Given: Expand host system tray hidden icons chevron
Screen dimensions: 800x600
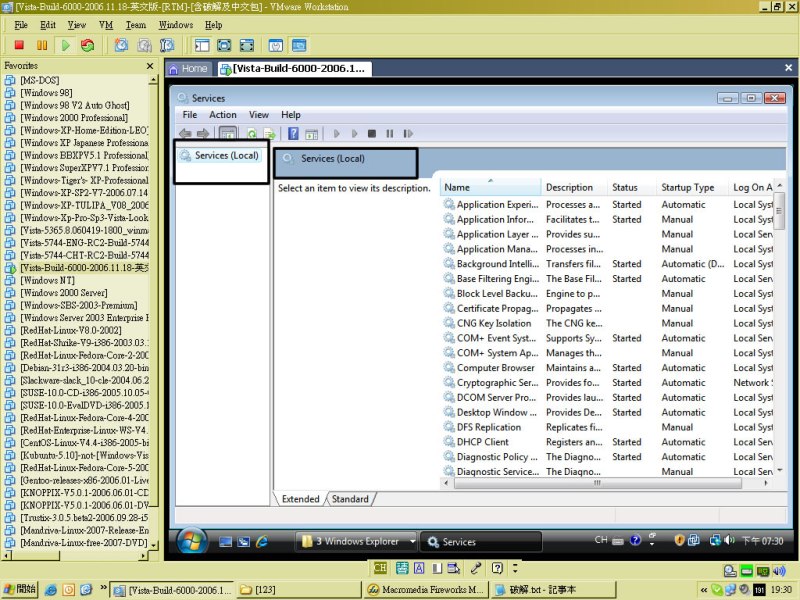Looking at the screenshot, I should (x=704, y=590).
